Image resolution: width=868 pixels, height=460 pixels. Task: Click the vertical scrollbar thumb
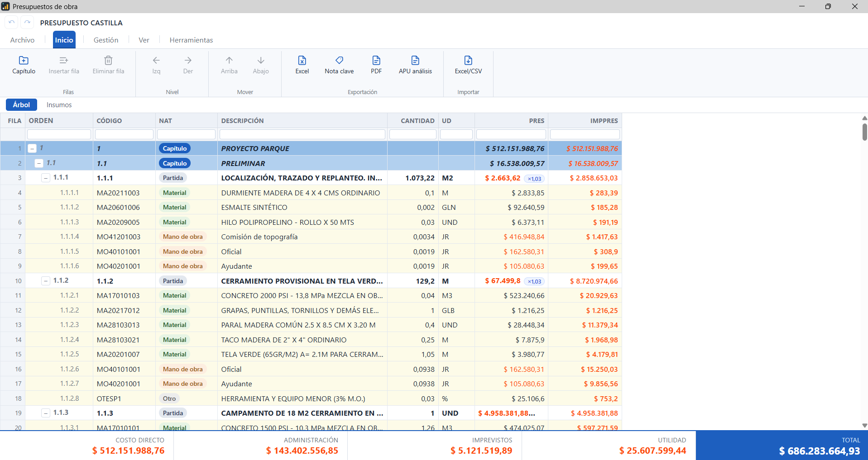(864, 132)
